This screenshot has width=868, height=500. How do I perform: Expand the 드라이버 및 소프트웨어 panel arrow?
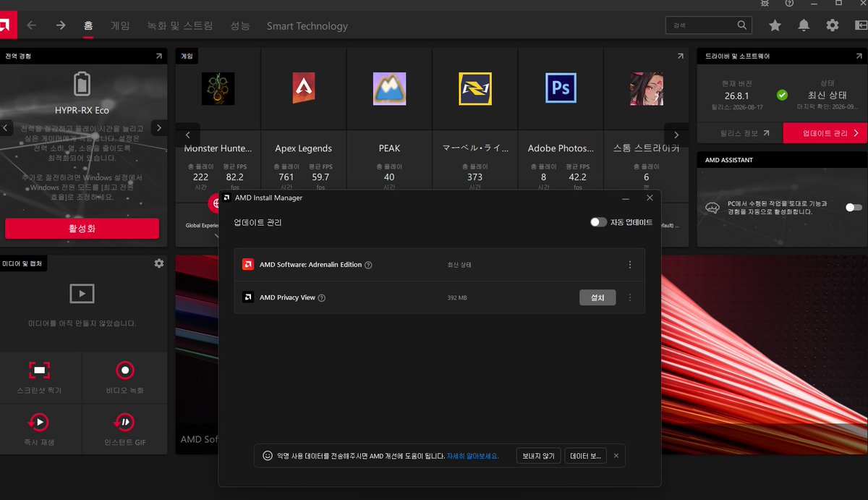(858, 56)
